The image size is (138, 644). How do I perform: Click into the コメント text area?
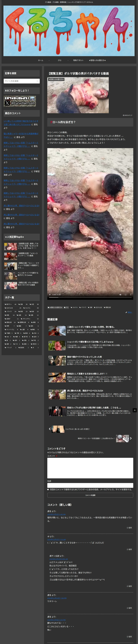click(90, 468)
